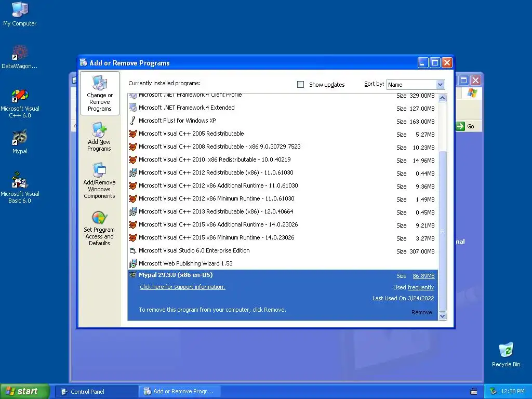532x399 pixels.
Task: Select Microsoft .NET Framework 4 Extended row
Action: [x=283, y=108]
